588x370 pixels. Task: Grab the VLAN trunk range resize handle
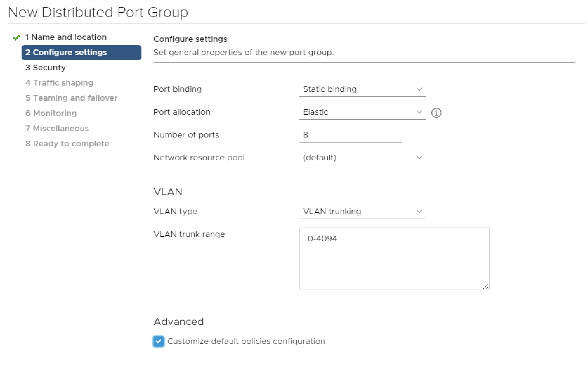486,286
